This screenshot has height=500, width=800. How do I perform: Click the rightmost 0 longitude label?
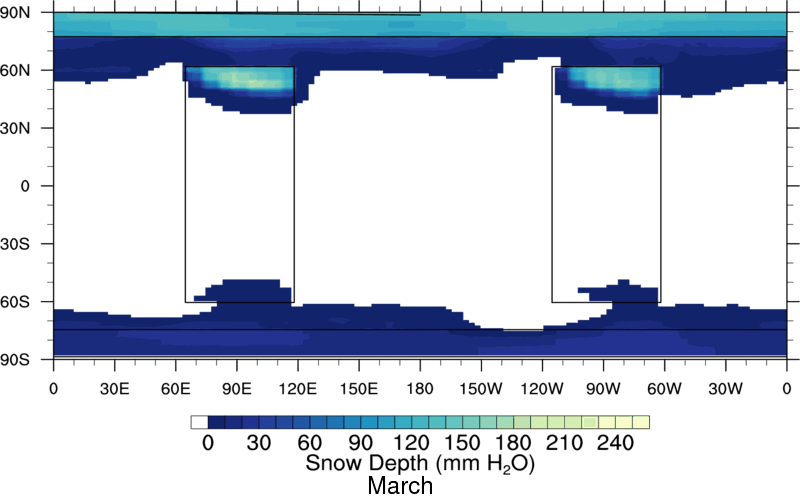click(x=786, y=389)
